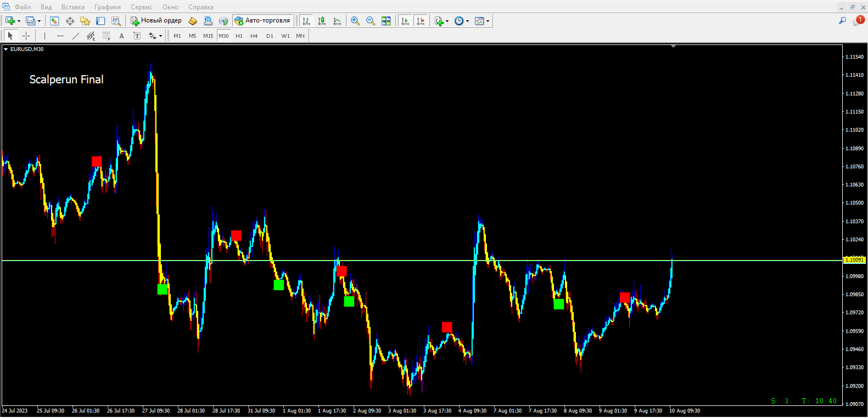
Task: Click the Zoom In magnifier icon
Action: click(355, 21)
